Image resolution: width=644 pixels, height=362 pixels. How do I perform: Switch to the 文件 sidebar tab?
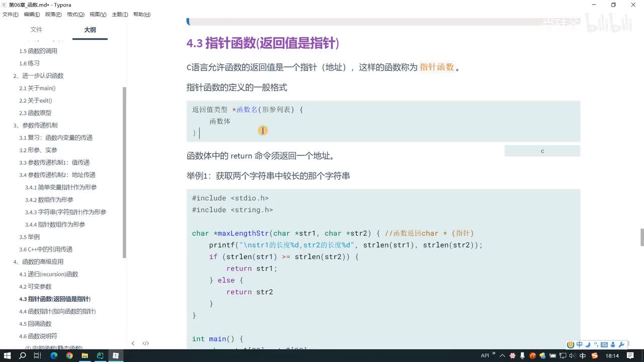tap(36, 30)
